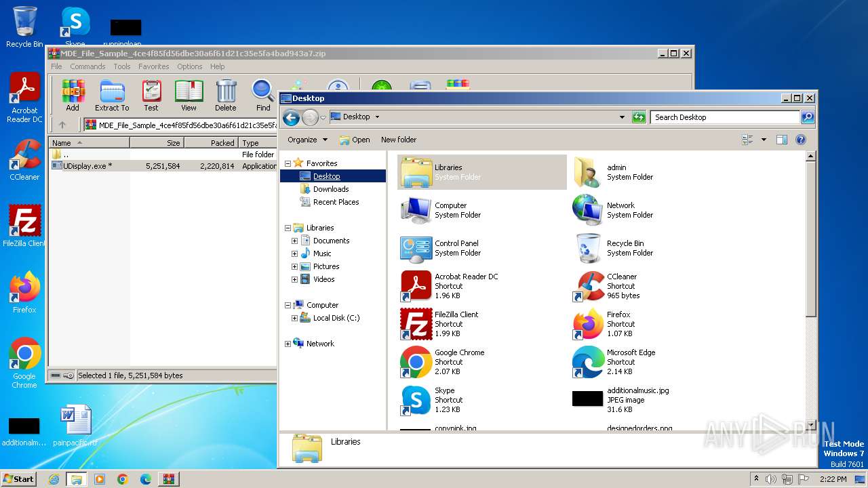Expand the Music library node
This screenshot has height=488, width=868.
[x=295, y=253]
